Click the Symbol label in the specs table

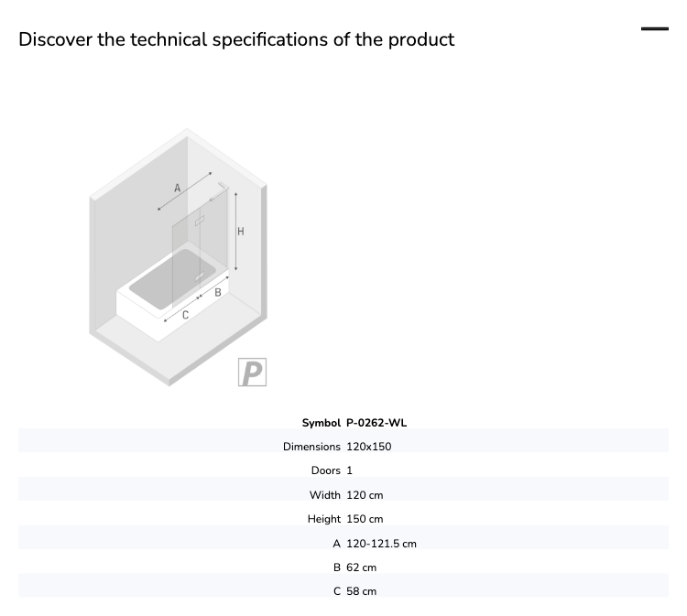[x=322, y=423]
